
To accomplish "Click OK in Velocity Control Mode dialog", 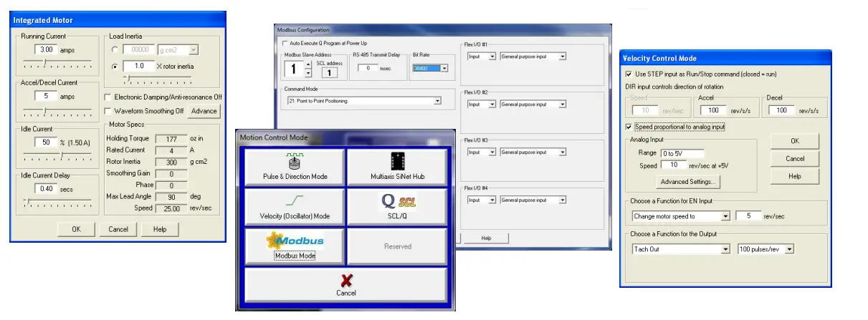I will [x=794, y=141].
